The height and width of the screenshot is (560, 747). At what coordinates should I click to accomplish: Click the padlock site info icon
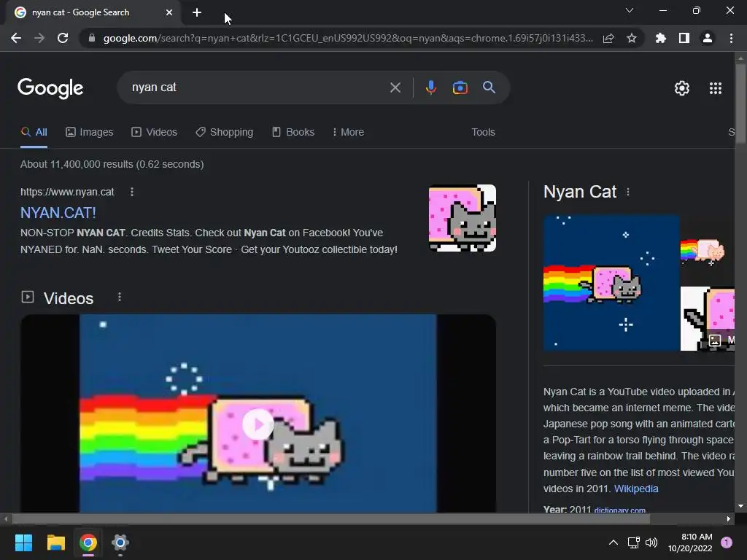tap(92, 38)
